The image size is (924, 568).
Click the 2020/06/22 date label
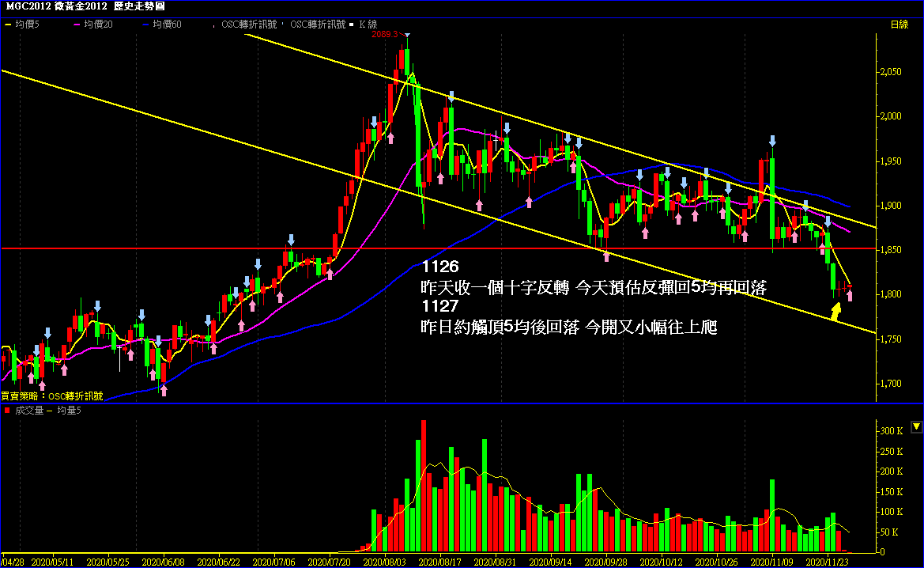click(219, 562)
